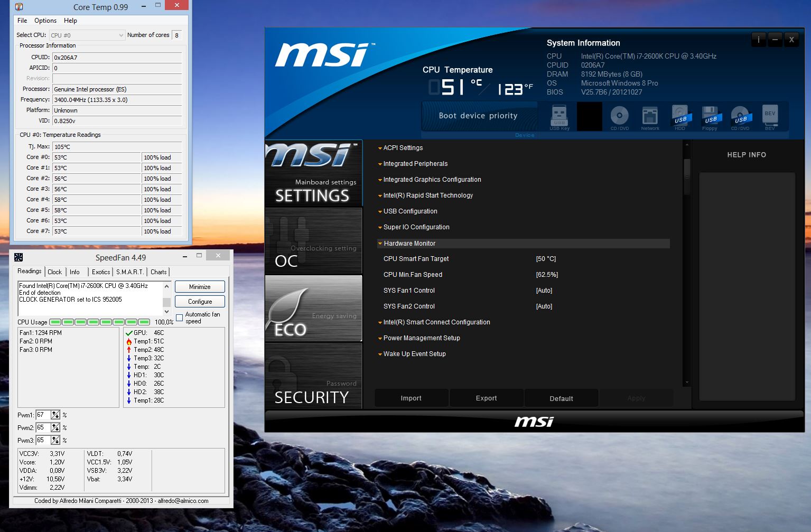The image size is (811, 532).
Task: Open the Help menu in Core Temp
Action: (70, 21)
